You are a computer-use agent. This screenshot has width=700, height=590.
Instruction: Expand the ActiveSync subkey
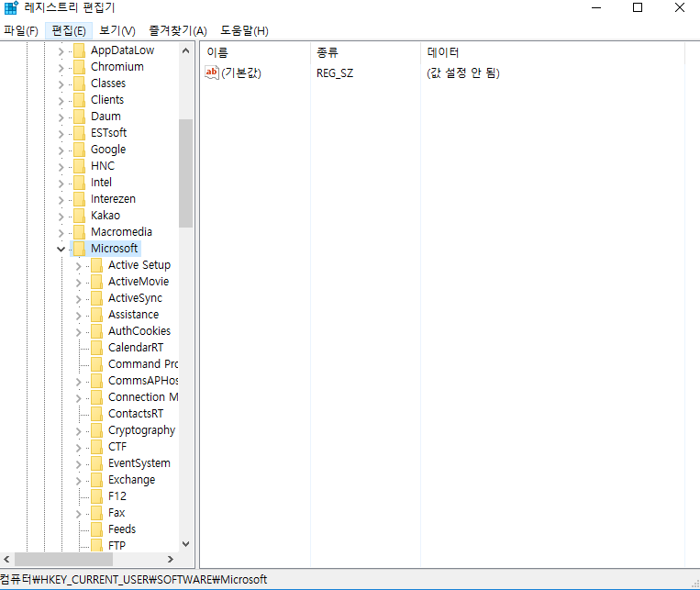pos(79,299)
